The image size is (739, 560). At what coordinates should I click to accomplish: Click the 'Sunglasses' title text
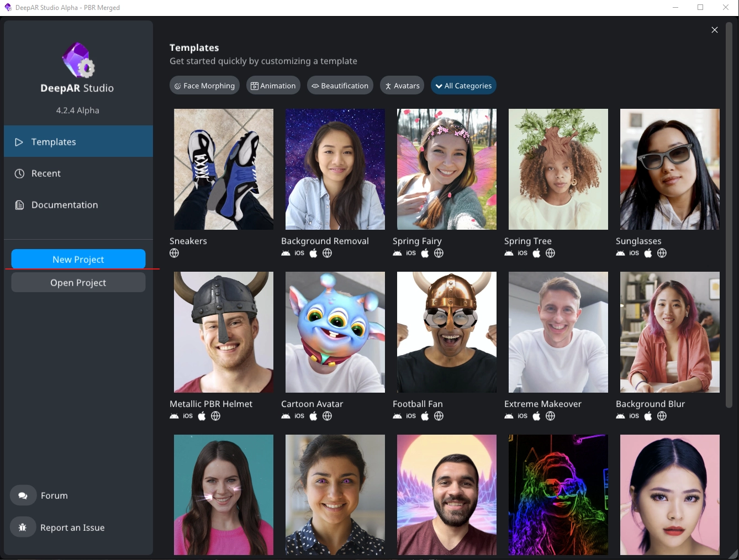638,241
